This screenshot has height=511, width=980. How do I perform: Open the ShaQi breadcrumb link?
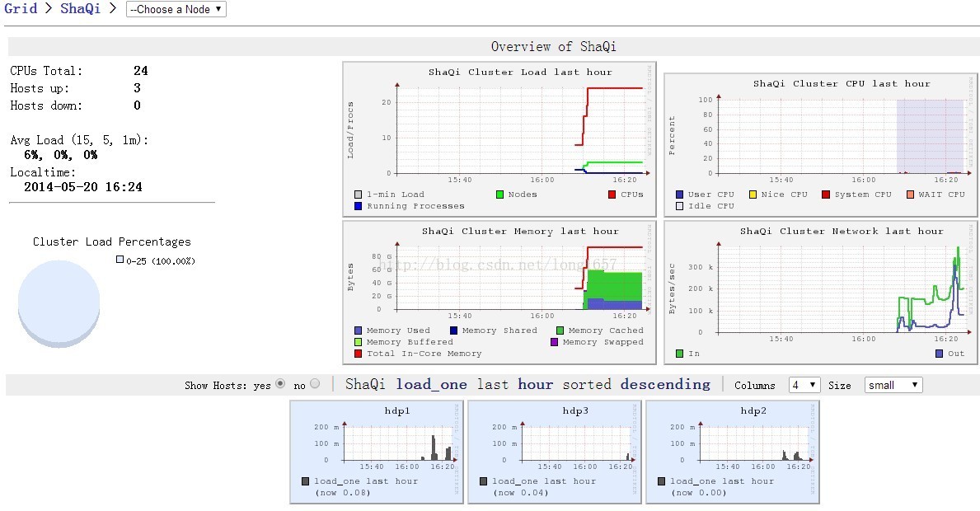click(80, 9)
